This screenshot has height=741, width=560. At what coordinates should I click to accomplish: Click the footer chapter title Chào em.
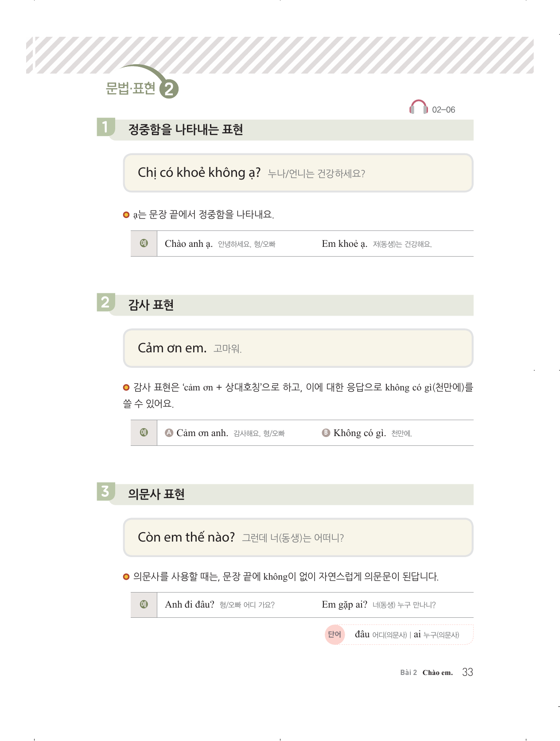pos(437,673)
